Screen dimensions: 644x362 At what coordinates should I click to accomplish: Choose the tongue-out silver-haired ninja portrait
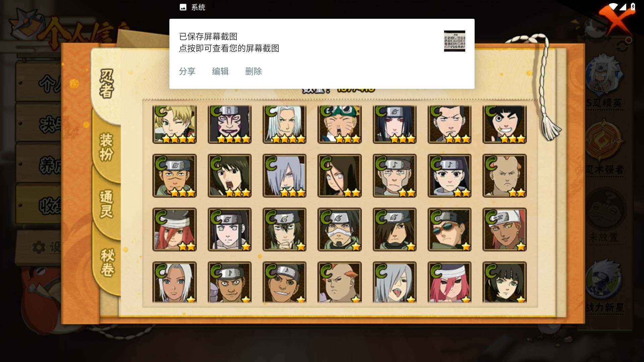[x=394, y=282]
